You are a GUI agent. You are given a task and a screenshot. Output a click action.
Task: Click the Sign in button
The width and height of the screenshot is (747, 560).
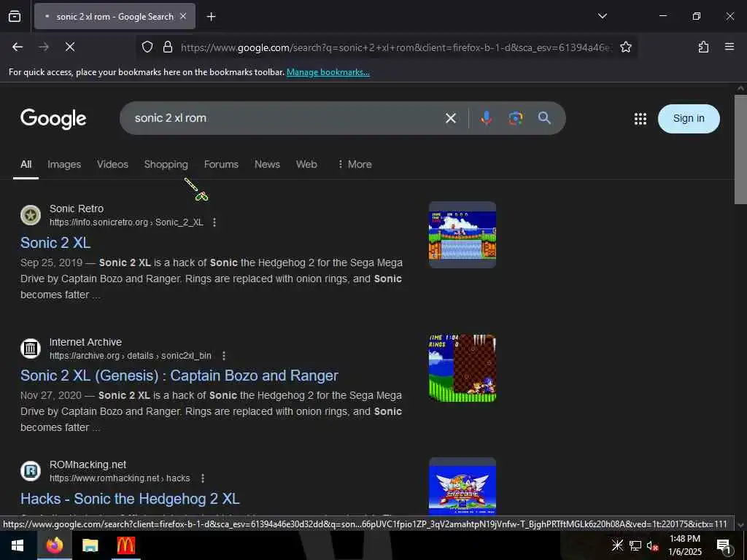click(689, 119)
